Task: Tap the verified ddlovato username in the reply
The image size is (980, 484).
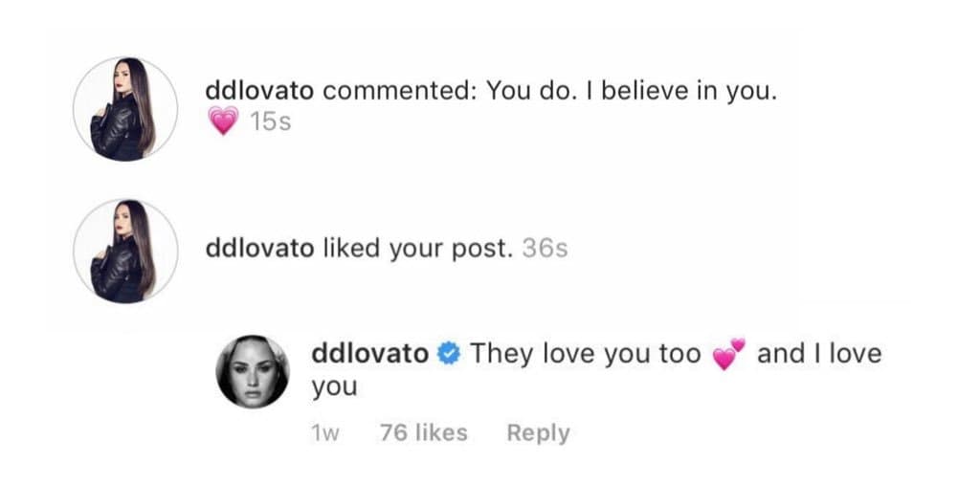Action: 370,354
